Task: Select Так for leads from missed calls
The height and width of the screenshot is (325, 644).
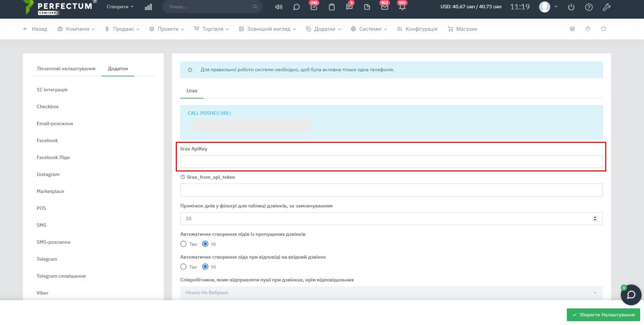Action: pos(183,244)
